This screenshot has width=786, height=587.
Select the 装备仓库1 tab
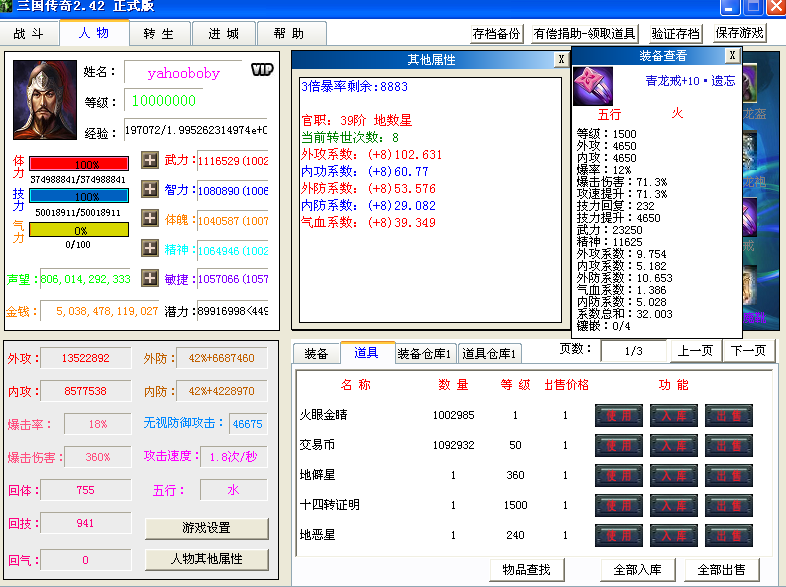424,353
